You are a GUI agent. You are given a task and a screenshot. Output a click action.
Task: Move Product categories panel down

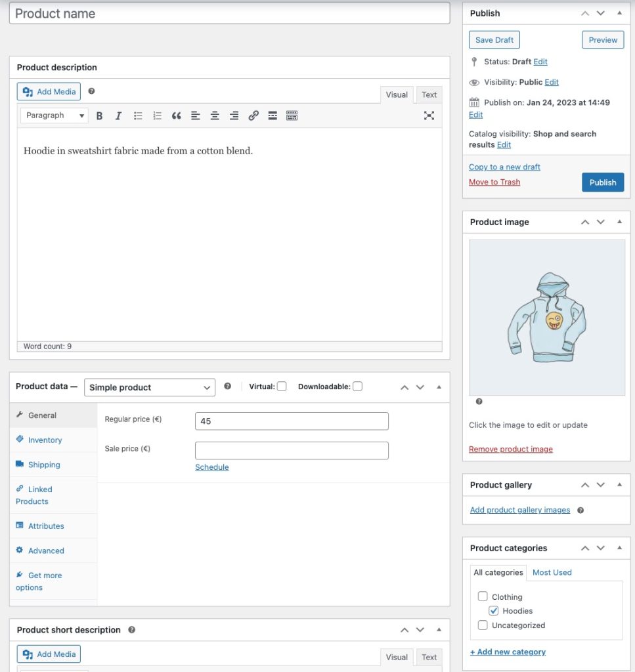601,548
